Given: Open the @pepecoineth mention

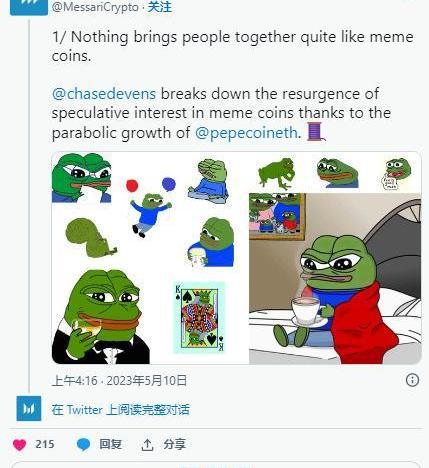Looking at the screenshot, I should (x=246, y=133).
